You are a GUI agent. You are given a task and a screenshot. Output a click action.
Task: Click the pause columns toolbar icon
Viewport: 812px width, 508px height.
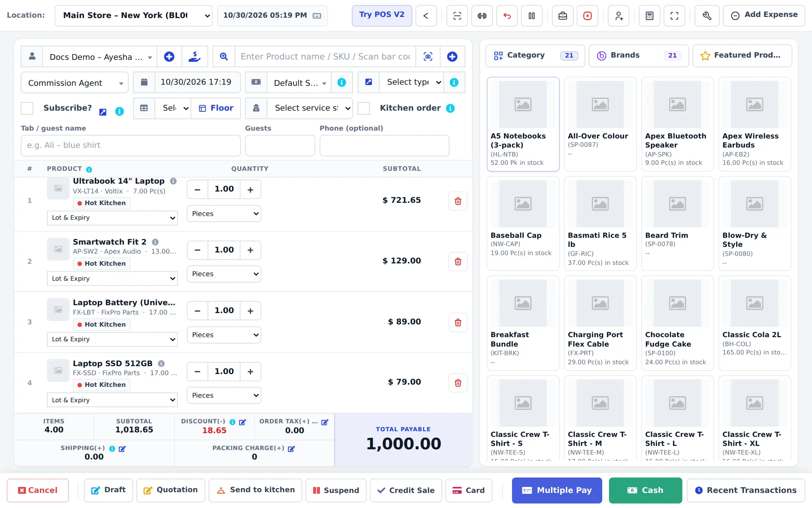pyautogui.click(x=532, y=16)
